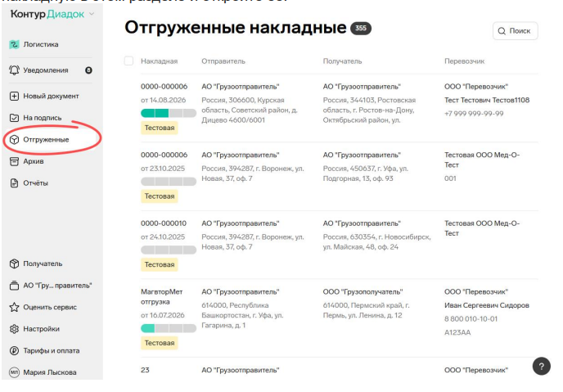Open Настройки settings link
The height and width of the screenshot is (392, 563).
click(41, 329)
